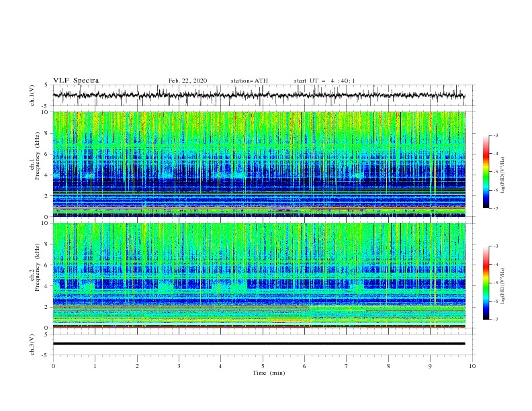This screenshot has height=411, width=532.
Task: Click inside the ch.1 spectrogram panel
Action: (x=259, y=164)
